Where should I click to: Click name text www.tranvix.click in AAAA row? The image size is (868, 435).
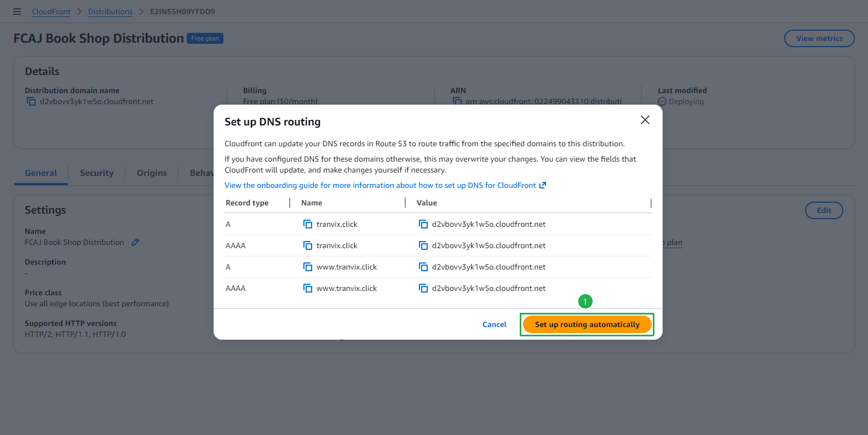[347, 288]
